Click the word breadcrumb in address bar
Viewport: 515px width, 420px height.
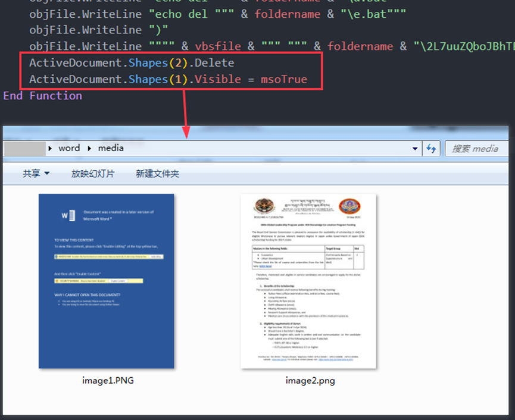click(69, 148)
